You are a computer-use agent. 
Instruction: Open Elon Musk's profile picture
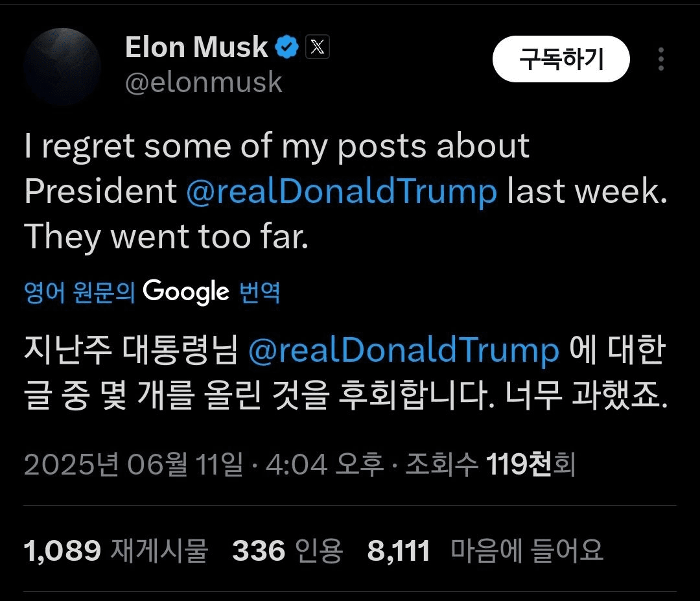pos(62,66)
